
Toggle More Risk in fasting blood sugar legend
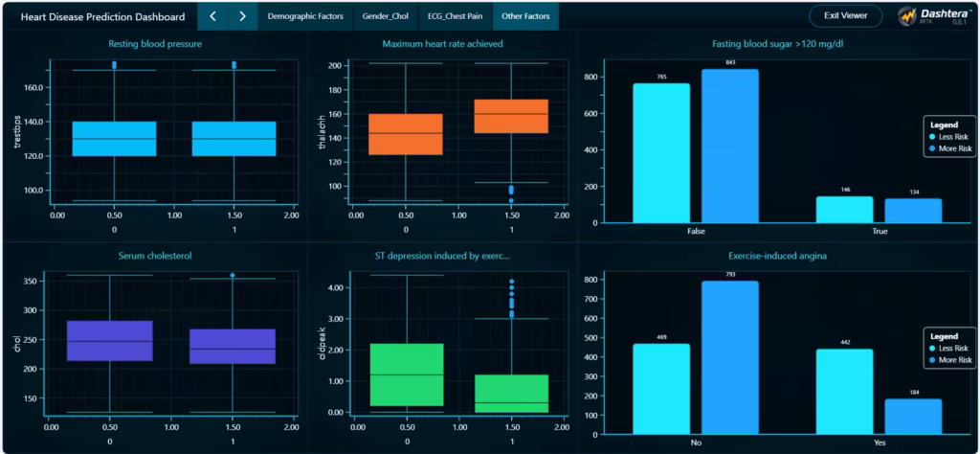[950, 149]
